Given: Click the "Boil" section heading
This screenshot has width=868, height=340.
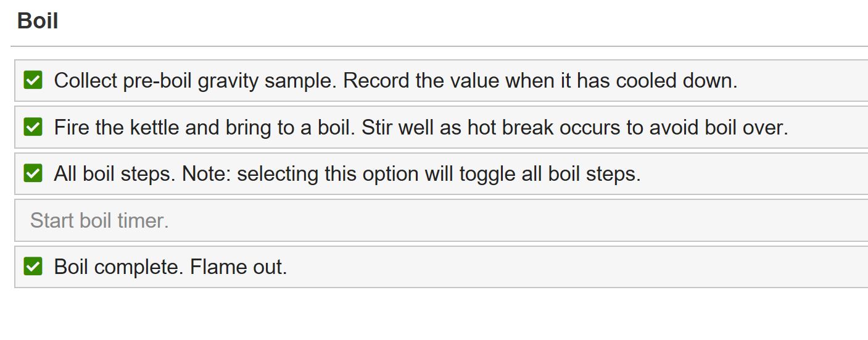Looking at the screenshot, I should (38, 21).
